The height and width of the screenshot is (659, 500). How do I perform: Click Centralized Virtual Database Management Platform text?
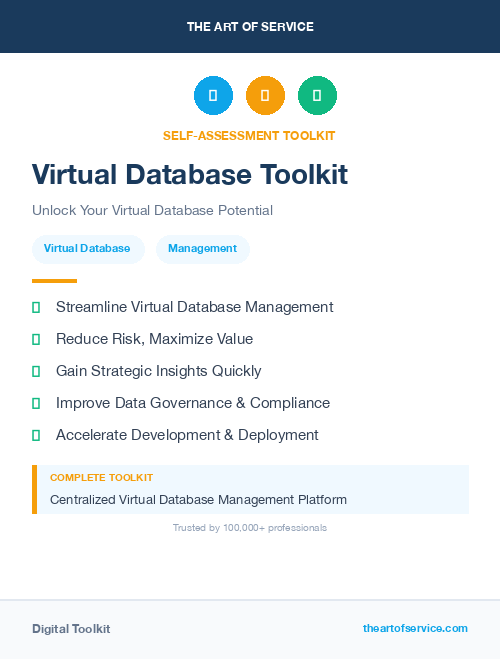pyautogui.click(x=198, y=500)
